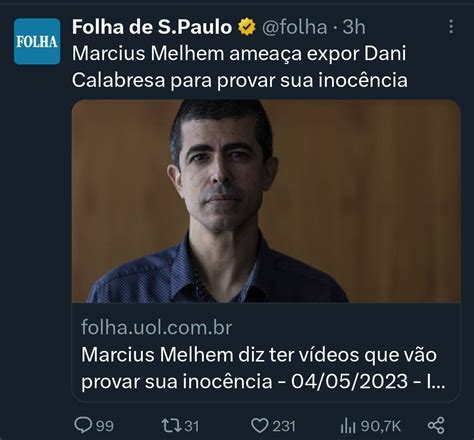Click the Folha profile avatar logo
Viewport: 474px width, 440px height.
pos(37,41)
